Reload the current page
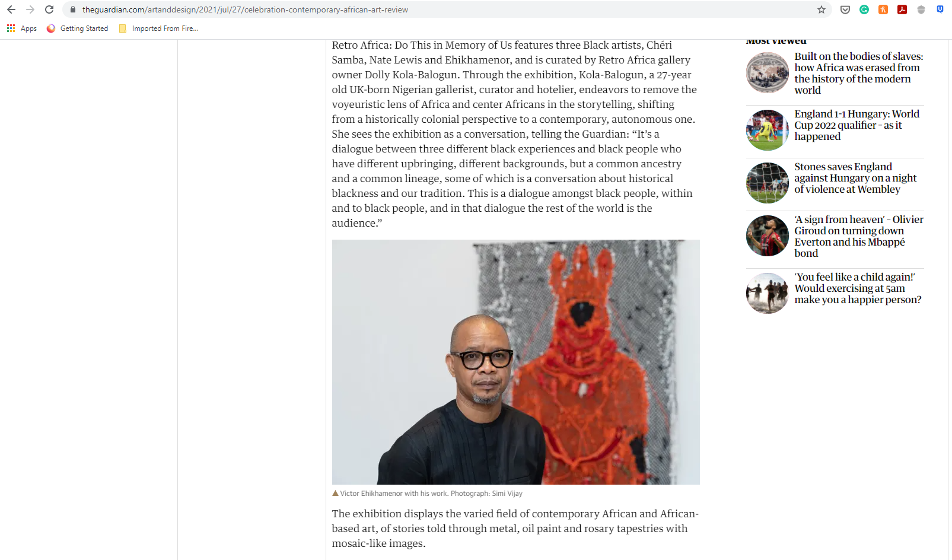 (49, 9)
